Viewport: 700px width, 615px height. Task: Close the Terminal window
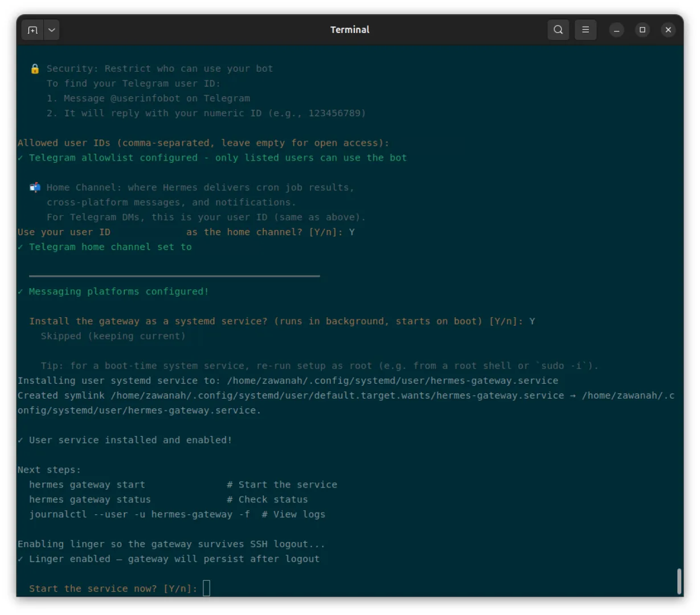[x=668, y=30]
